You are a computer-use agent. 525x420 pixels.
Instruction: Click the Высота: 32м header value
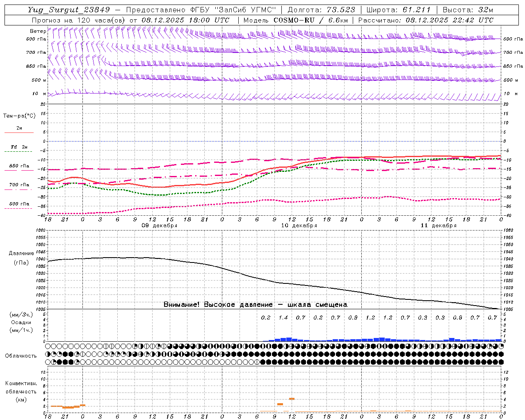[468, 10]
